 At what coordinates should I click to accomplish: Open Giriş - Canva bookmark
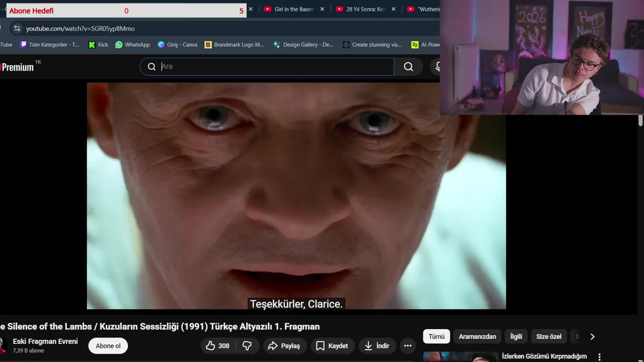(x=178, y=45)
